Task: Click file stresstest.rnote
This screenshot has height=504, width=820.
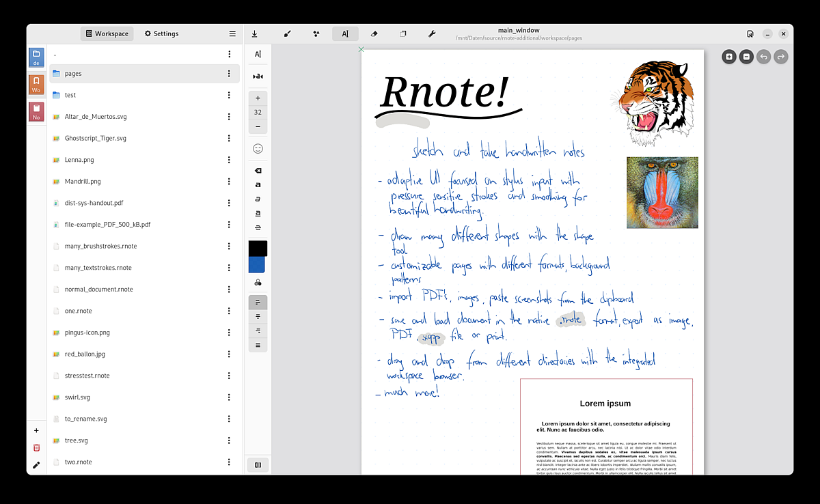Action: 144,376
